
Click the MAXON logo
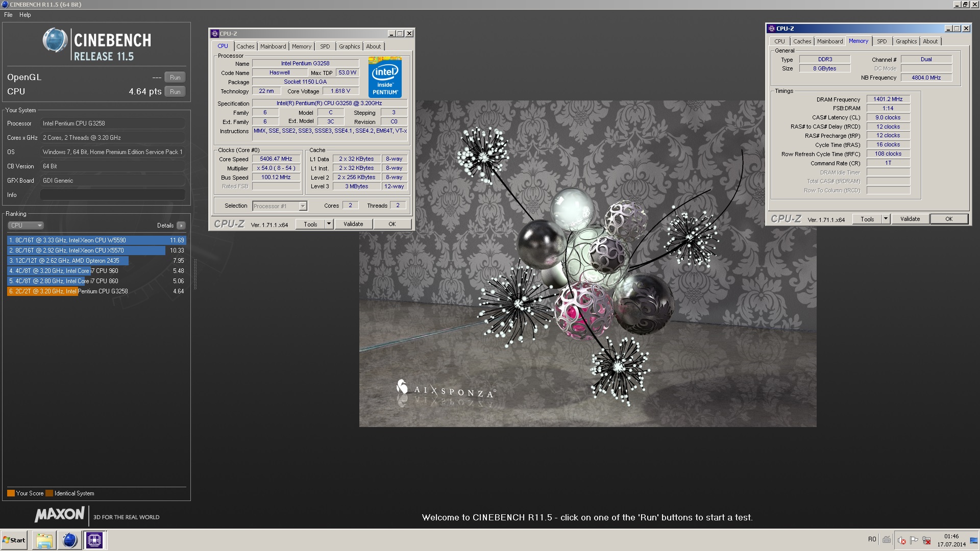coord(60,515)
